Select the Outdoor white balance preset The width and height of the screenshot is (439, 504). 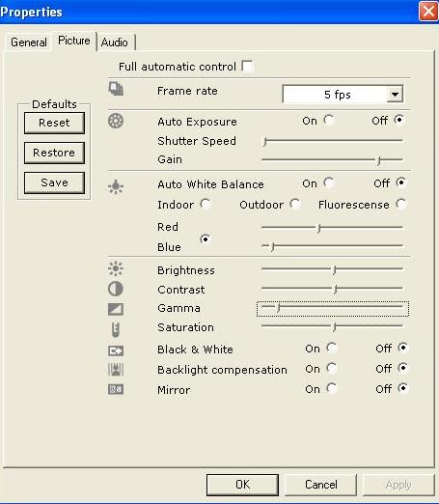click(294, 204)
